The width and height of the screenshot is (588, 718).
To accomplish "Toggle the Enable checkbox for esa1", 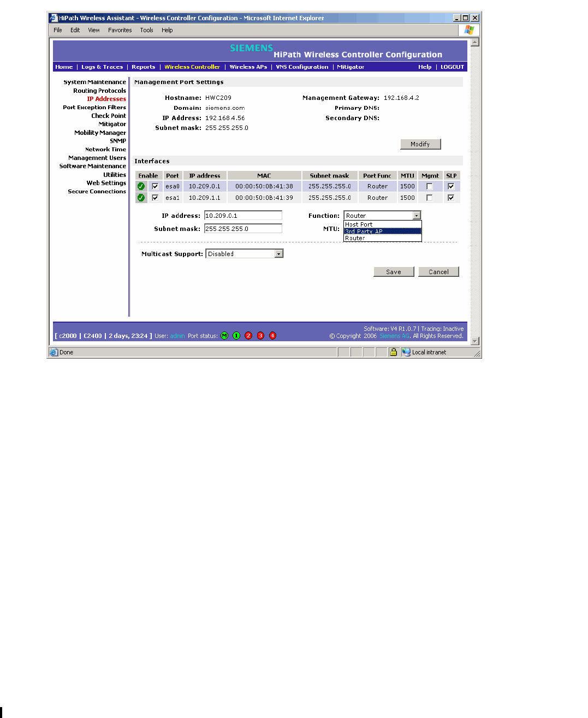I will pyautogui.click(x=155, y=198).
